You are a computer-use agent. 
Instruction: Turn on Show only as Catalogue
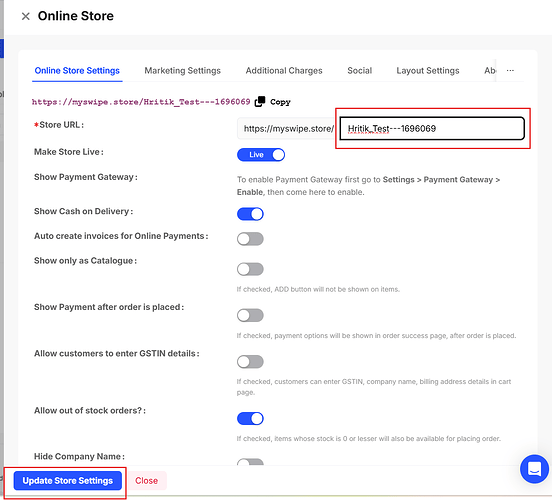(x=250, y=269)
